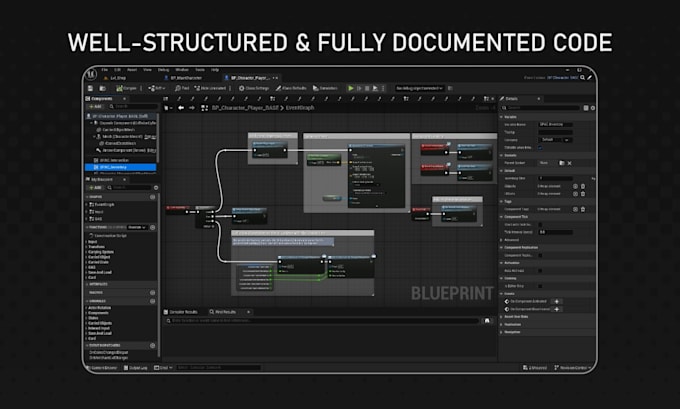Add event dispatcher with plus icon
This screenshot has height=409, width=680.
pyautogui.click(x=153, y=346)
